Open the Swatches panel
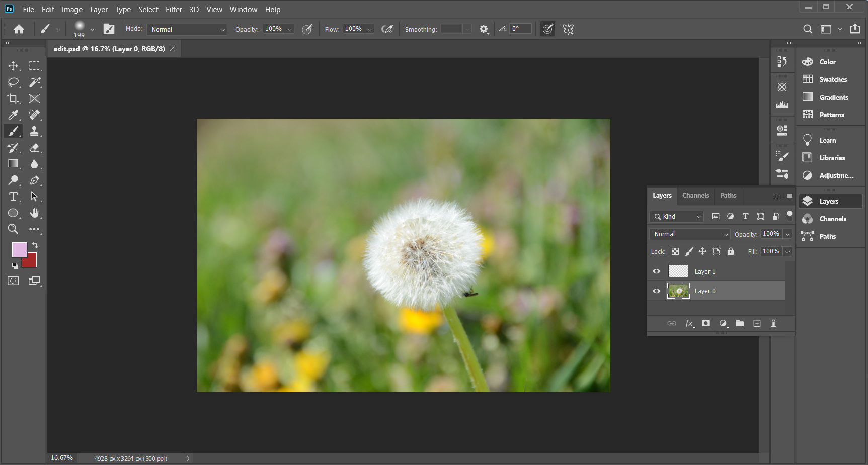The image size is (868, 465). point(832,79)
